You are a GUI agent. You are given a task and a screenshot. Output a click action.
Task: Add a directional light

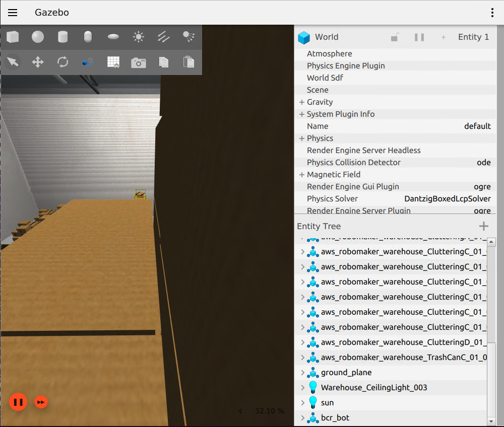pyautogui.click(x=164, y=37)
